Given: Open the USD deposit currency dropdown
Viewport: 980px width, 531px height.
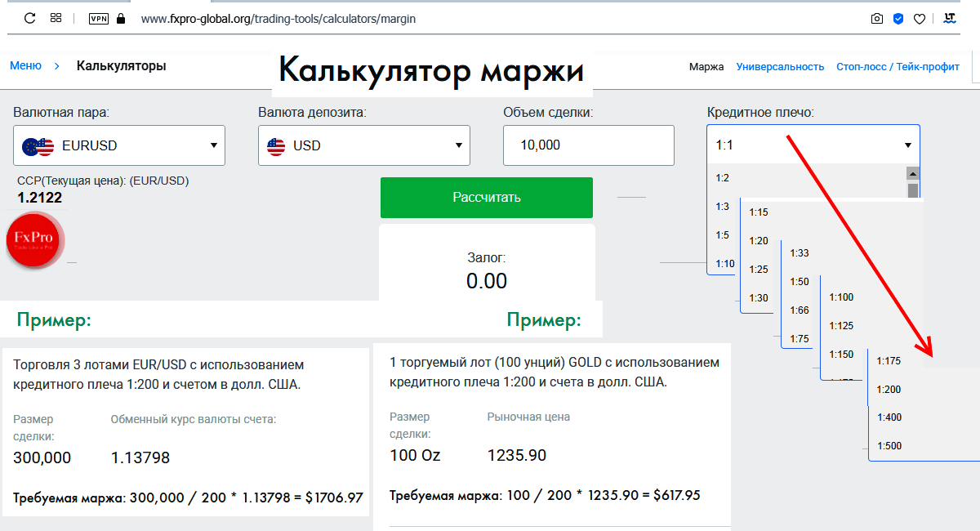Looking at the screenshot, I should pos(364,145).
